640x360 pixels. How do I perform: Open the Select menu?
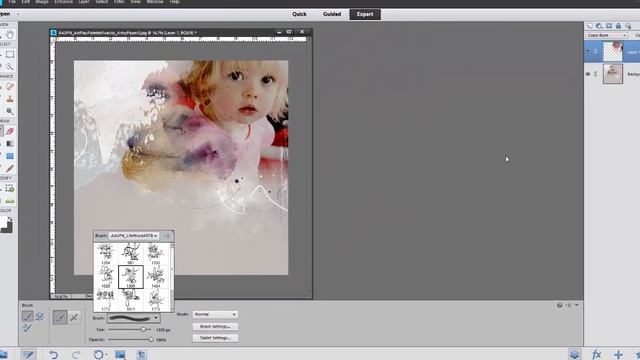[x=102, y=2]
